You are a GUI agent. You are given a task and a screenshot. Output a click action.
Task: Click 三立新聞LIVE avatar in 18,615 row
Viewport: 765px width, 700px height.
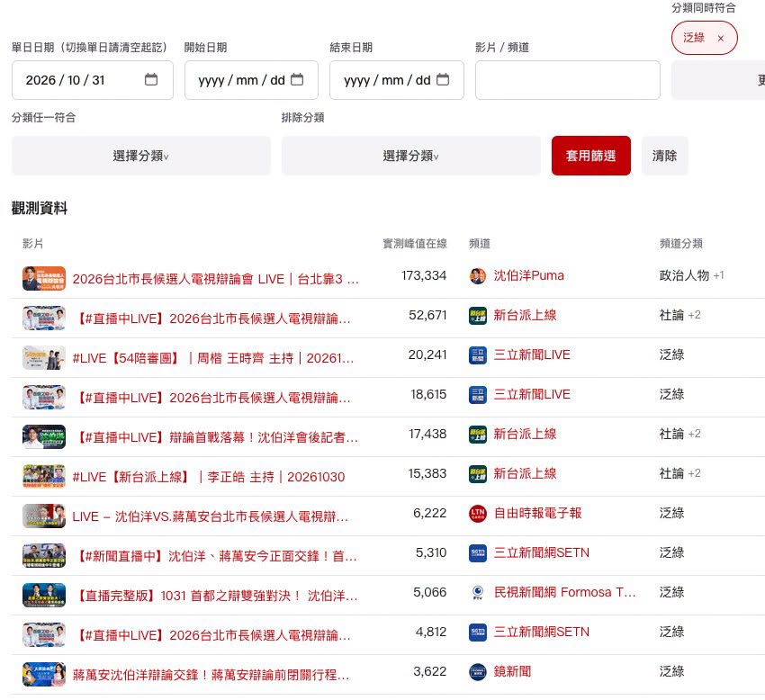[478, 395]
